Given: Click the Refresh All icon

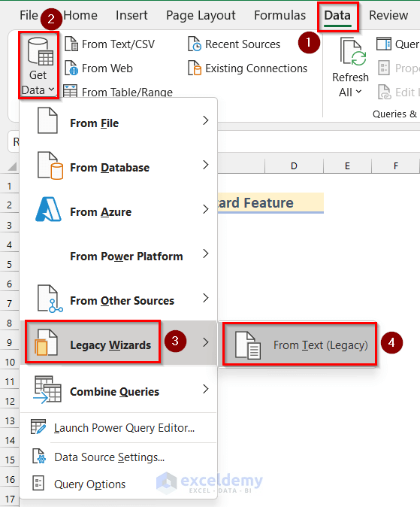Looking at the screenshot, I should coord(353,52).
